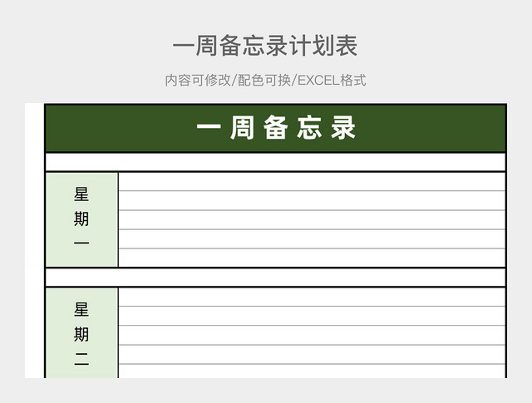The width and height of the screenshot is (532, 403).
Task: Click the second note line beside 星期一
Action: 312,200
